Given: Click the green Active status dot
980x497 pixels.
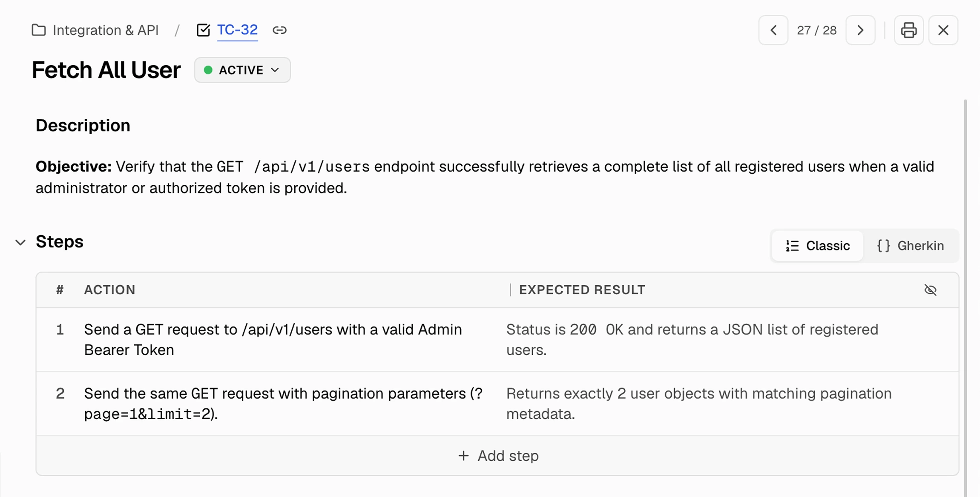Looking at the screenshot, I should pyautogui.click(x=208, y=70).
